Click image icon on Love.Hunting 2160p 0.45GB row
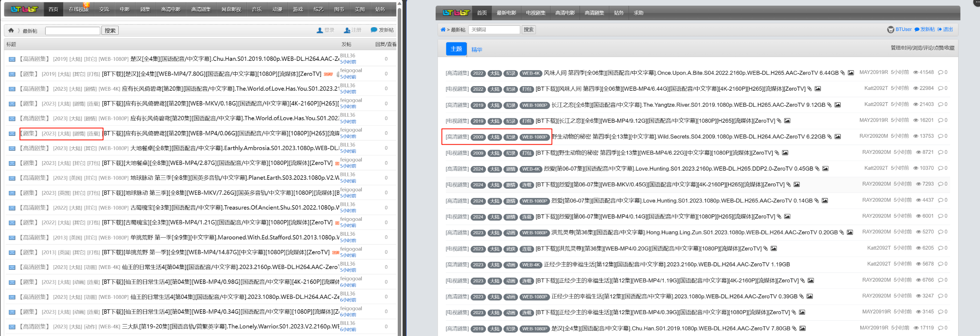This screenshot has height=336, width=980. click(x=825, y=168)
